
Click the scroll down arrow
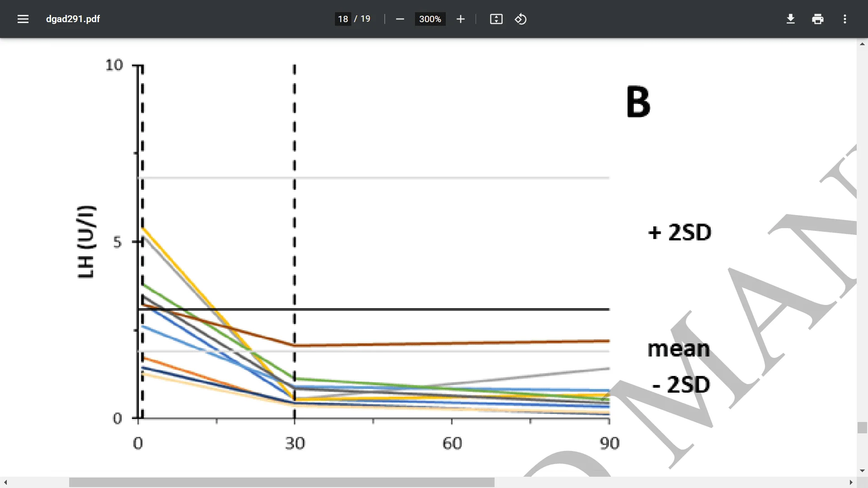[862, 471]
